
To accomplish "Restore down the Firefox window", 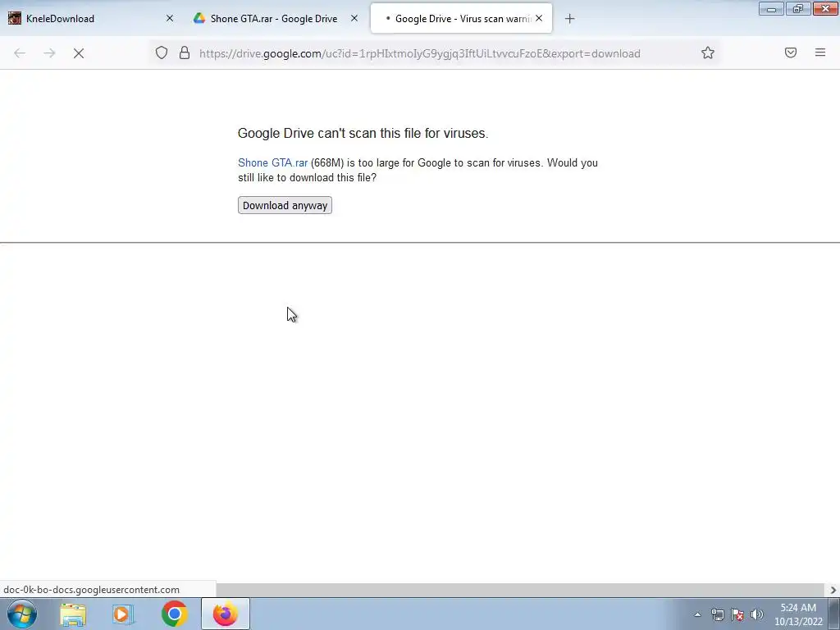I will pyautogui.click(x=798, y=8).
